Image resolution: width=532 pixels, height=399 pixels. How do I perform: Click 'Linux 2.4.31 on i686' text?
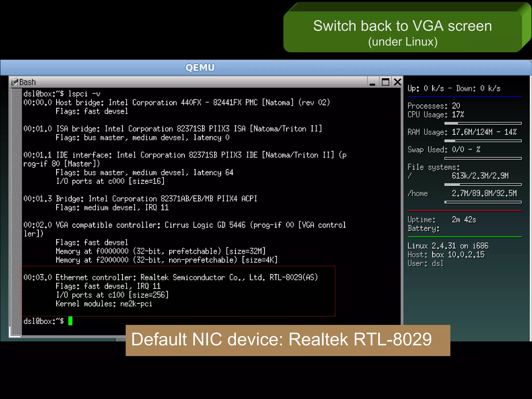point(448,246)
